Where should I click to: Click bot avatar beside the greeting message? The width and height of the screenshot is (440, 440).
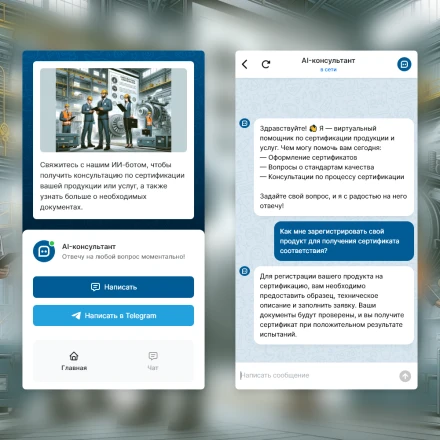(245, 123)
